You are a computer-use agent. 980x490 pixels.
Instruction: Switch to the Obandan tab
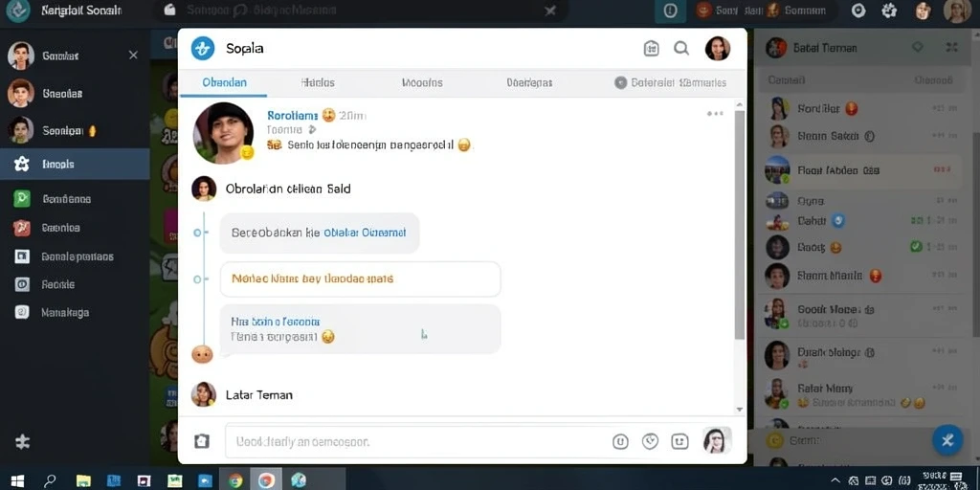coord(224,82)
